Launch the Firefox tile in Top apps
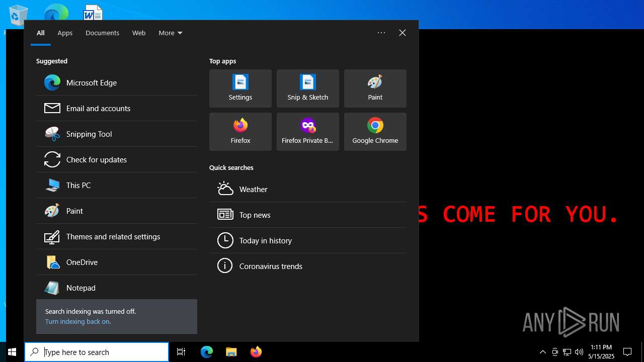644x362 pixels. tap(240, 132)
